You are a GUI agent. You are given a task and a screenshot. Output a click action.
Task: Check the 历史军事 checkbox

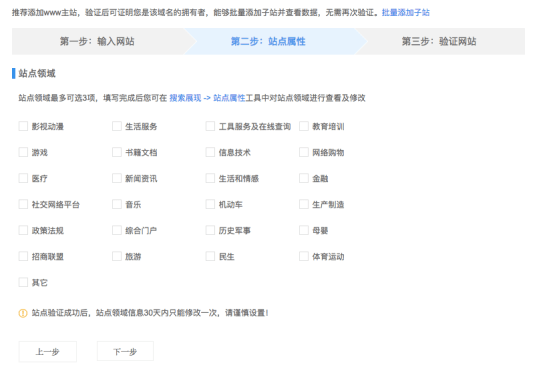pos(210,230)
